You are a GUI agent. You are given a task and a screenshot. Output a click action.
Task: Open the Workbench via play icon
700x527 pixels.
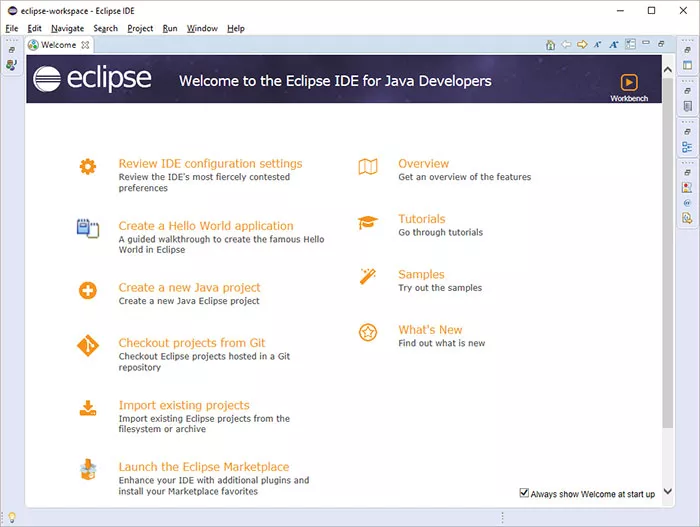click(x=629, y=83)
